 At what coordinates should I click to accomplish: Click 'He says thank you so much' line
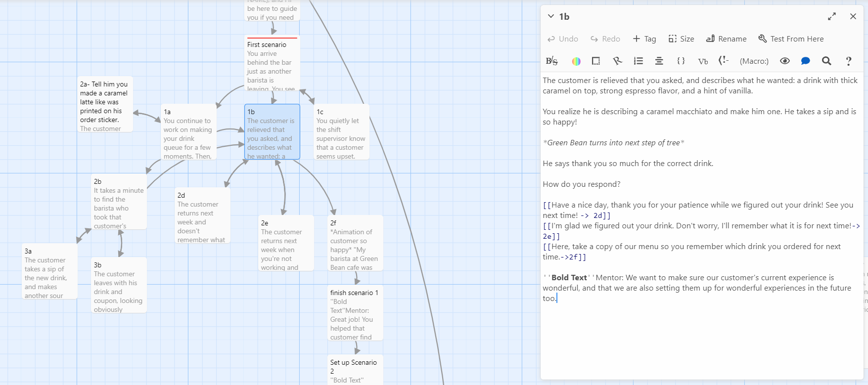pos(628,164)
